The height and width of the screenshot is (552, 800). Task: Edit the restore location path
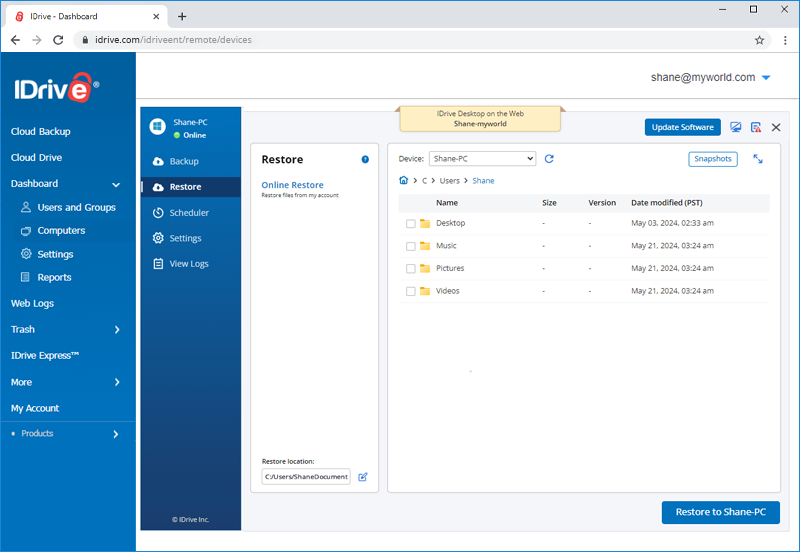[363, 477]
